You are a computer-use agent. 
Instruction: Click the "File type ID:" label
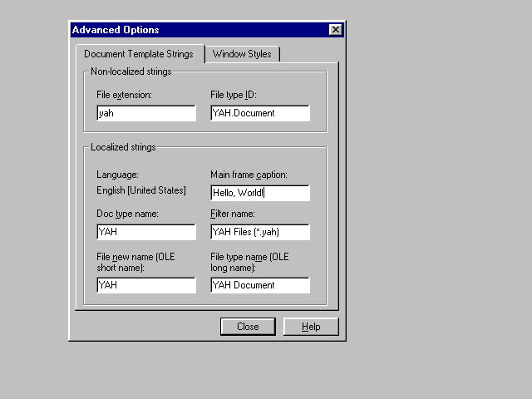pyautogui.click(x=238, y=95)
